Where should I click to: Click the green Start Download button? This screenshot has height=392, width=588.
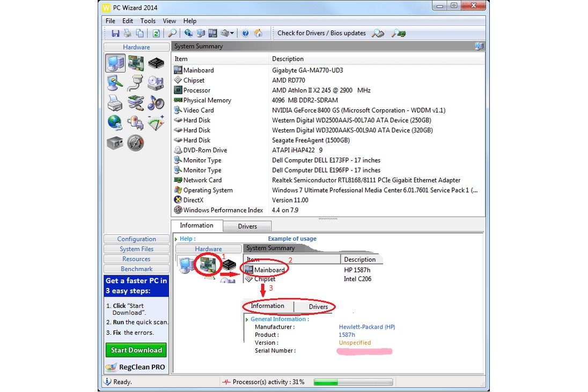point(136,350)
